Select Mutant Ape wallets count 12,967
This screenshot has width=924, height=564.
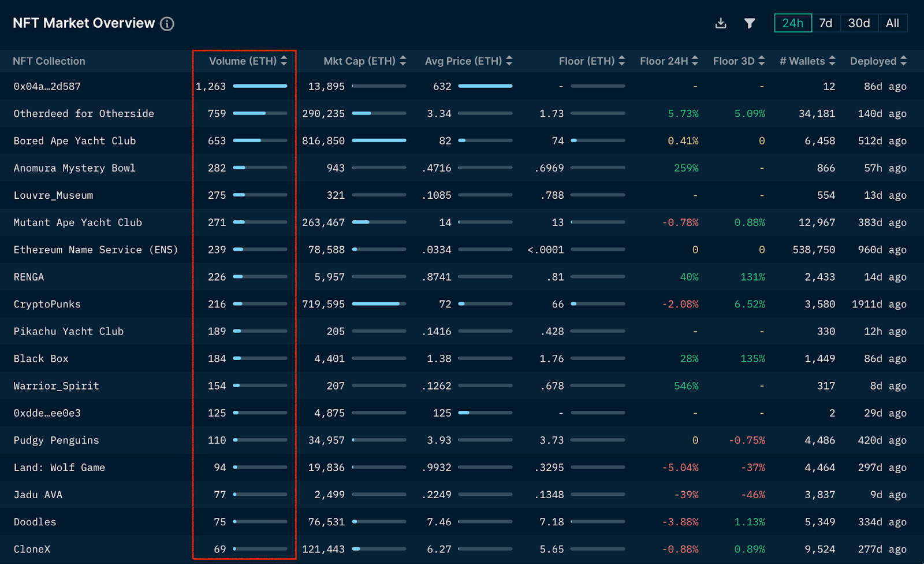817,222
